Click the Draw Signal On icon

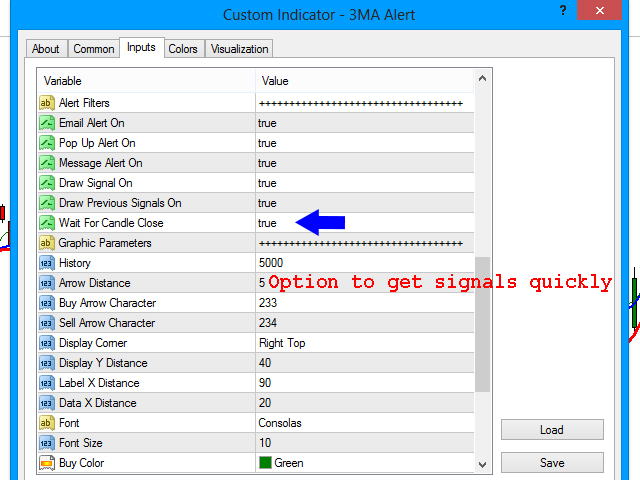pyautogui.click(x=47, y=183)
